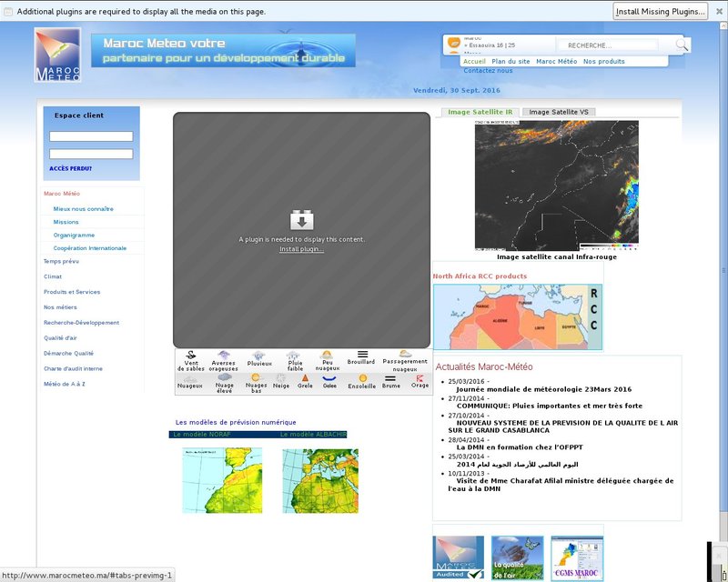Open Maroc Météo in the top menu
Viewport: 728px width, 582px height.
[557, 61]
